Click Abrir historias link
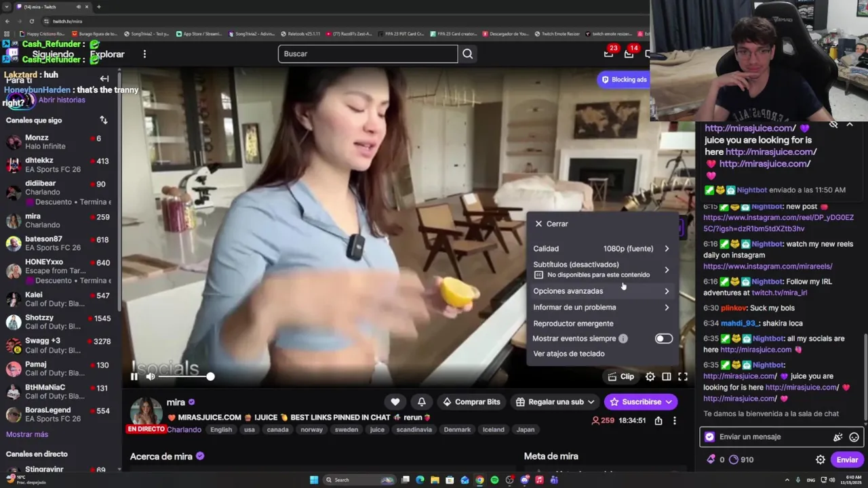 point(62,100)
